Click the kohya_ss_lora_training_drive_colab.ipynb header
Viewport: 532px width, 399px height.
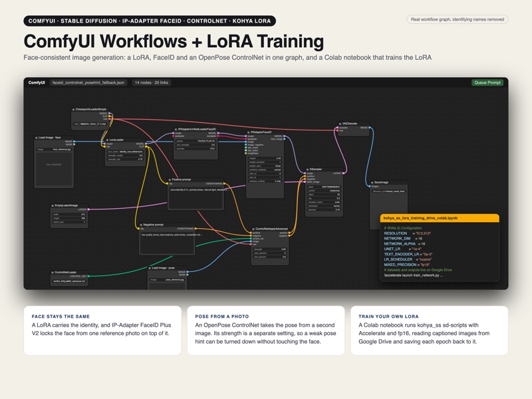[440, 218]
